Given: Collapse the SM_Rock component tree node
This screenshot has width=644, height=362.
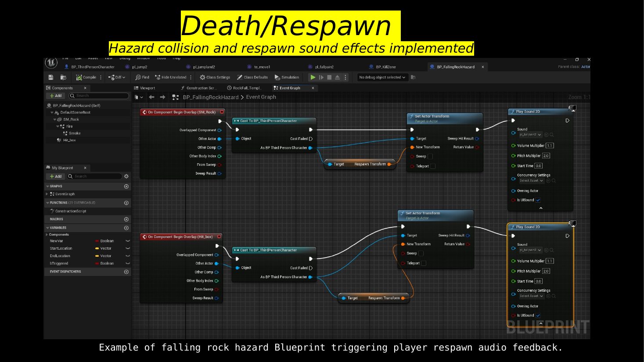Looking at the screenshot, I should [55, 119].
